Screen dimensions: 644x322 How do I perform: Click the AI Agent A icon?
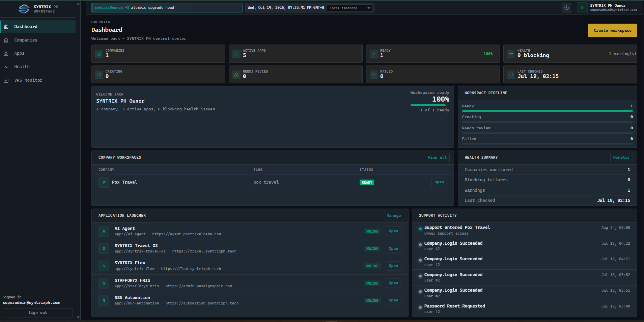point(104,231)
